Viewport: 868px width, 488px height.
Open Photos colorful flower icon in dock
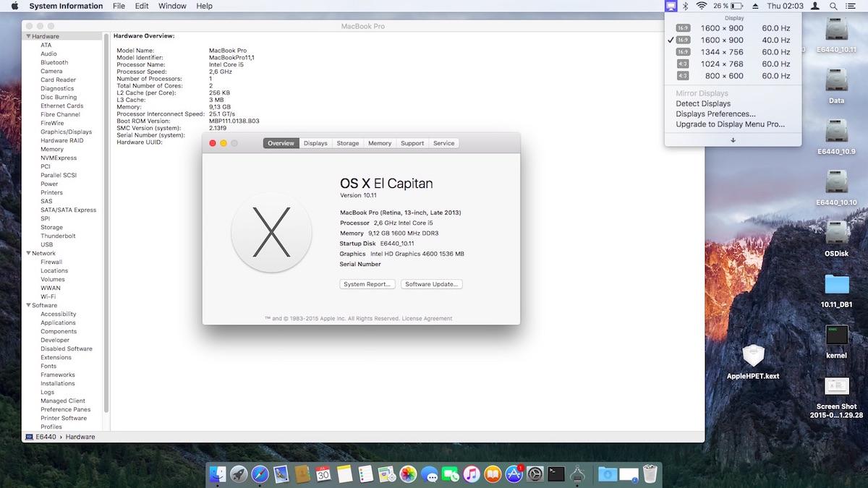(408, 474)
